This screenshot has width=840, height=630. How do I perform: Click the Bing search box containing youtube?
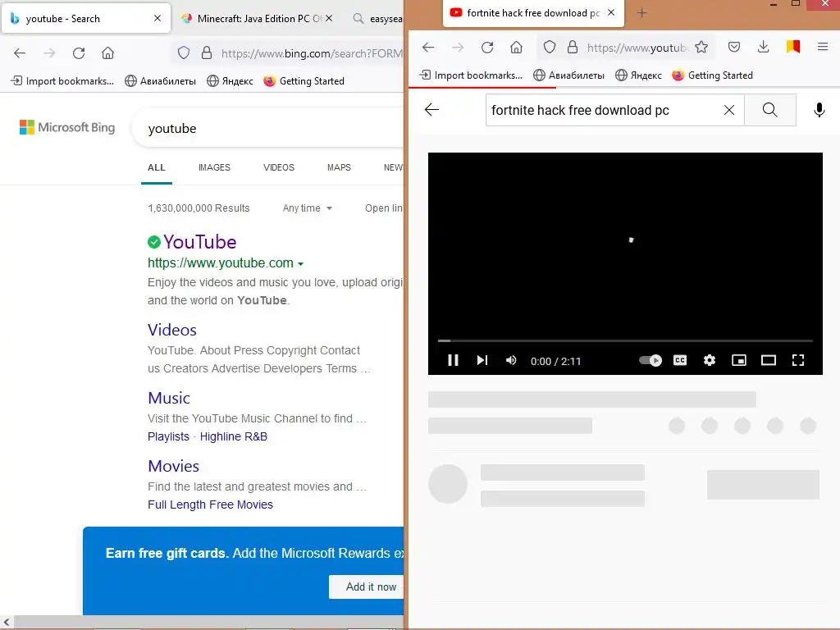[268, 129]
